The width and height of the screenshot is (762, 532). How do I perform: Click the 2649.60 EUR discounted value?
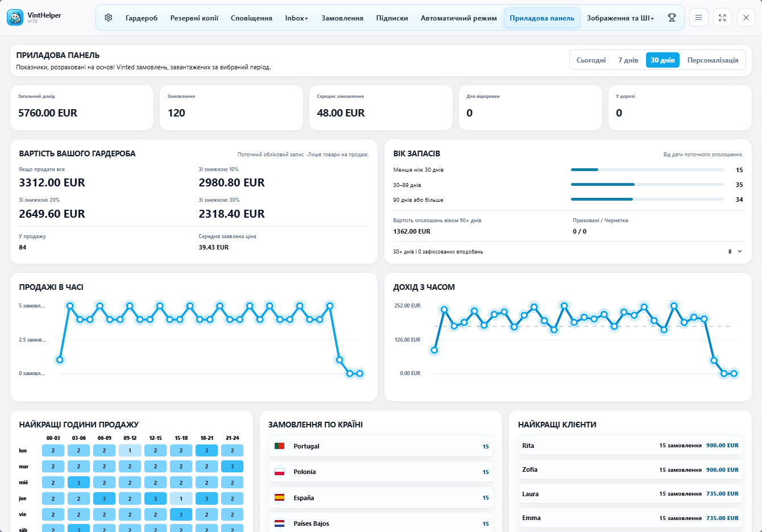coord(52,214)
